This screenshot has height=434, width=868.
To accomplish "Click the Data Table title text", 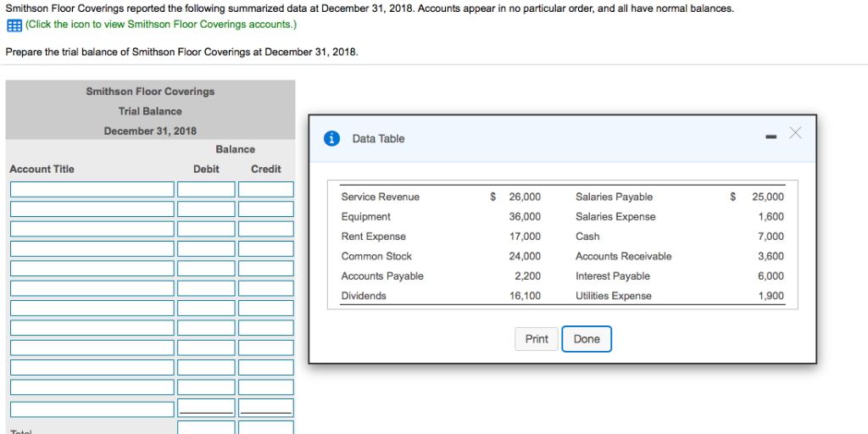I will 379,139.
